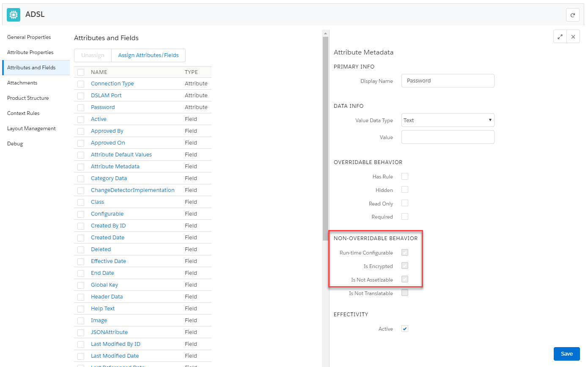Image resolution: width=588 pixels, height=367 pixels.
Task: Expand the Attribute Metadata panel
Action: pos(560,37)
